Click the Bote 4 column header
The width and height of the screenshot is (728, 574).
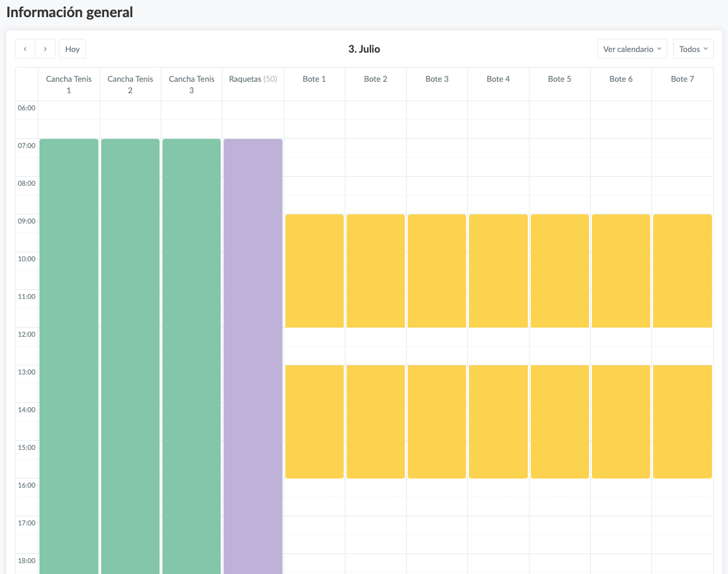pos(498,79)
